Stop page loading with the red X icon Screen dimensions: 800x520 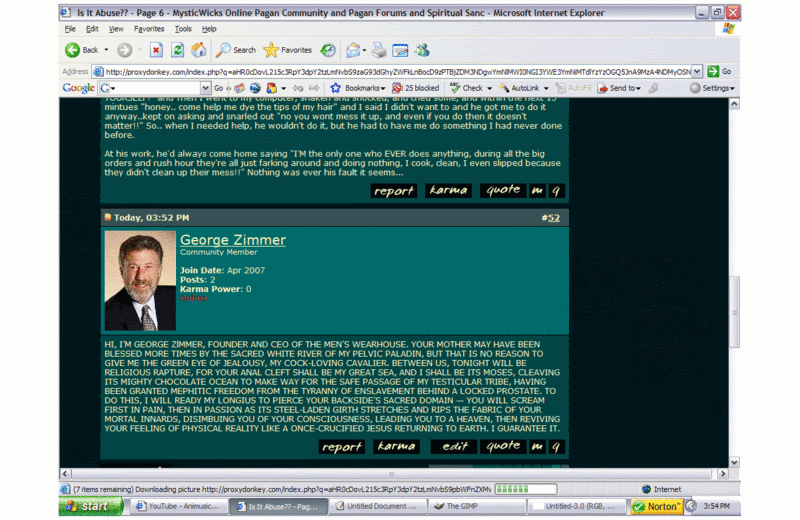pos(156,50)
